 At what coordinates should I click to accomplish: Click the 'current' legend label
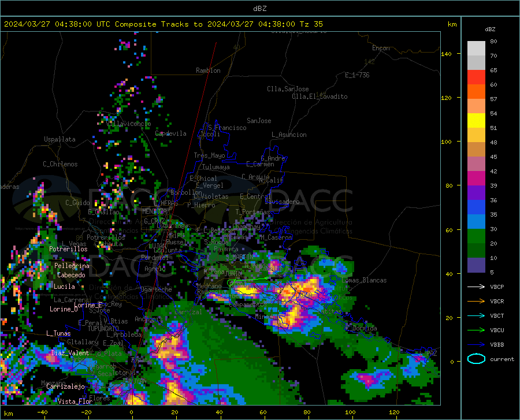click(502, 359)
